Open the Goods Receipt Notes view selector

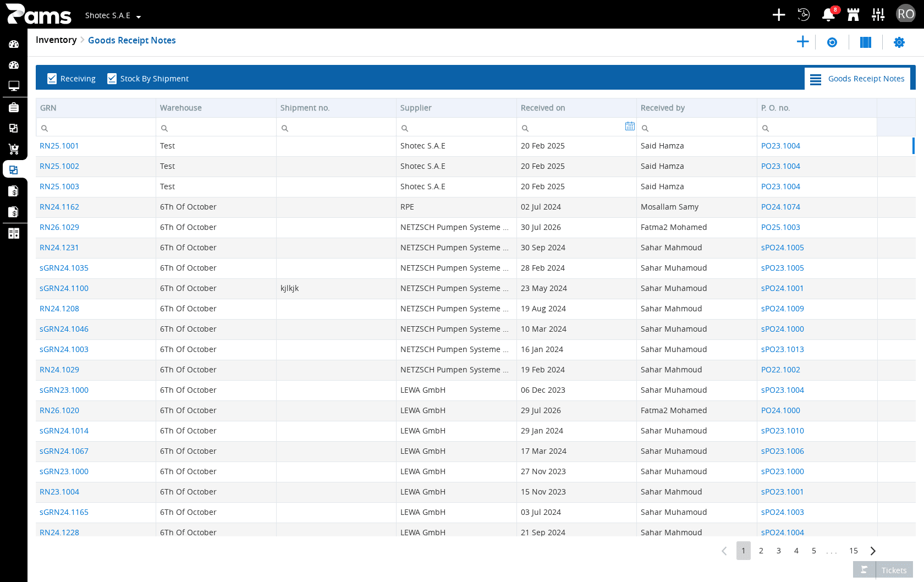[857, 79]
